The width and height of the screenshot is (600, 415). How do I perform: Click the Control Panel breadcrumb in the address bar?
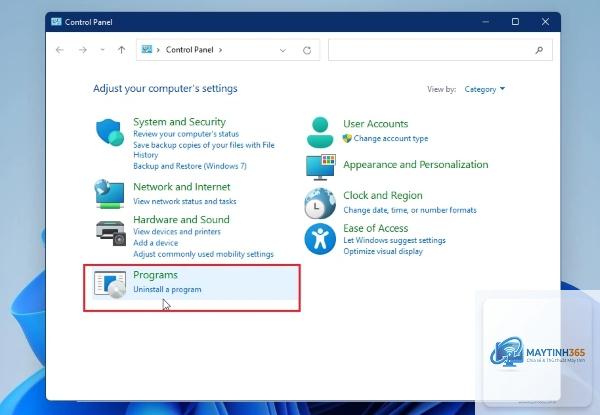[189, 50]
